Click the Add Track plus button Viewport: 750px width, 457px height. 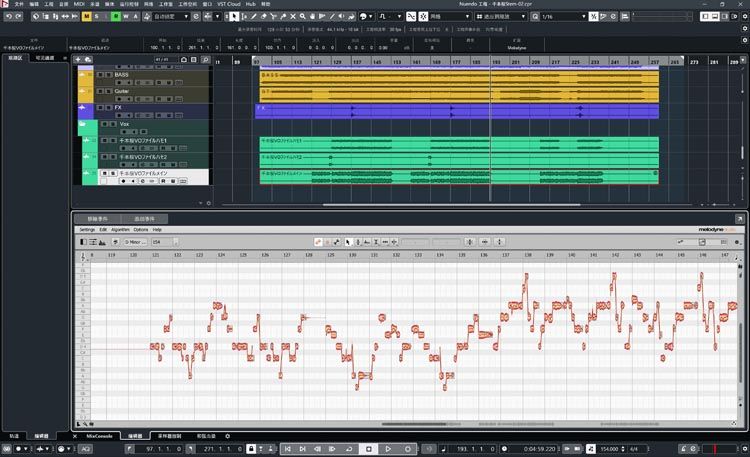(x=78, y=59)
